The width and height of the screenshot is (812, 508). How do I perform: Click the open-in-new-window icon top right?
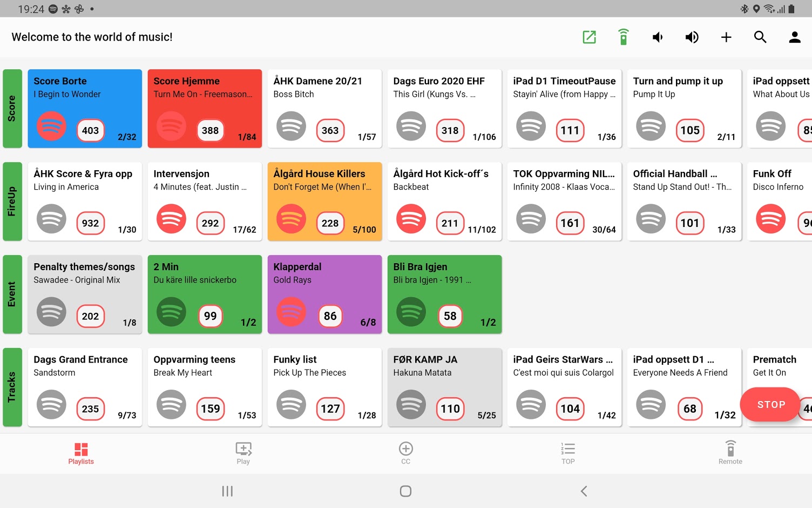pyautogui.click(x=589, y=37)
